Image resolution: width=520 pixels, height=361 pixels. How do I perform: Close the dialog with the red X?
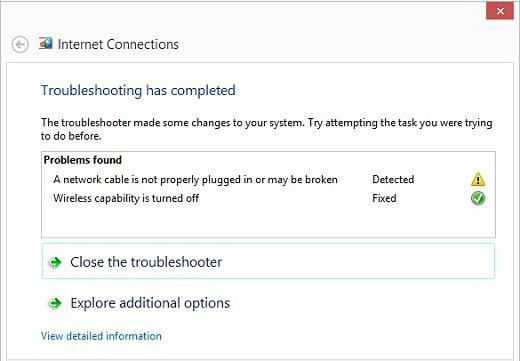[500, 11]
